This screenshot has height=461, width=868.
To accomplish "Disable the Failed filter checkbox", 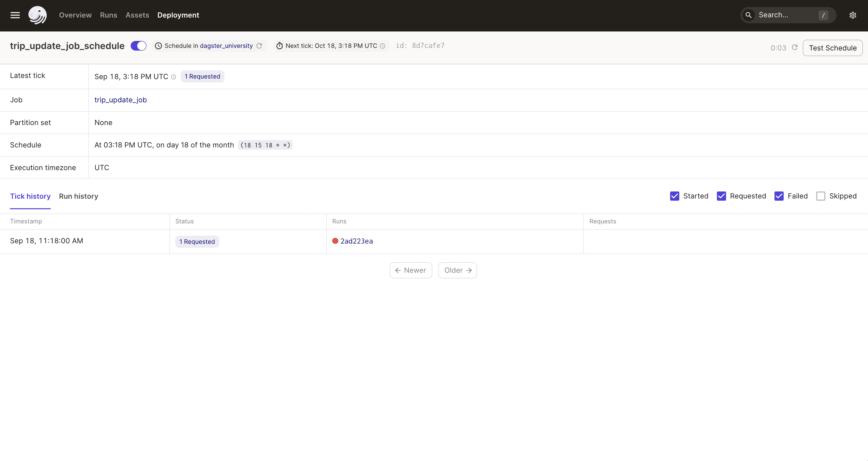I will click(x=779, y=196).
